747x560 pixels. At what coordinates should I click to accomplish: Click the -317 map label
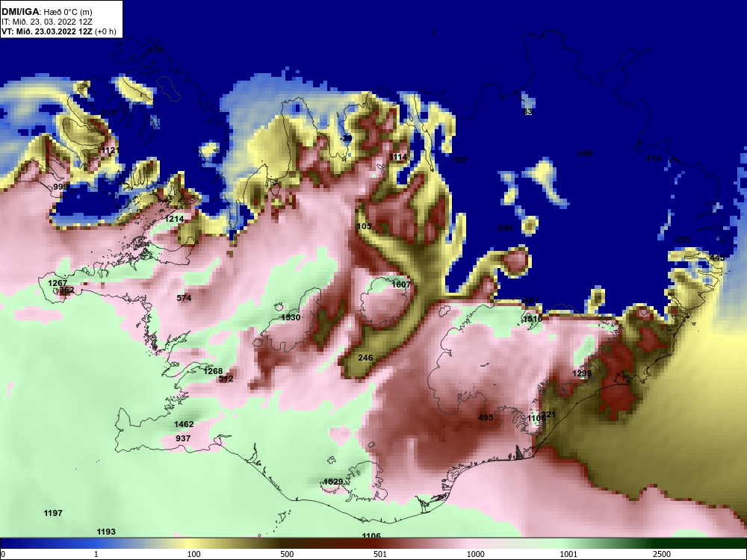pos(108,113)
